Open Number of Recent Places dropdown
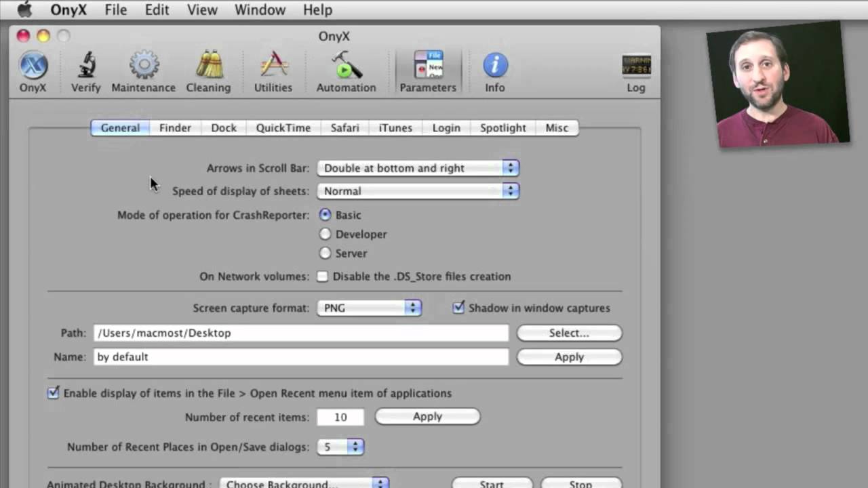Screen dimensions: 868x488 [x=340, y=447]
